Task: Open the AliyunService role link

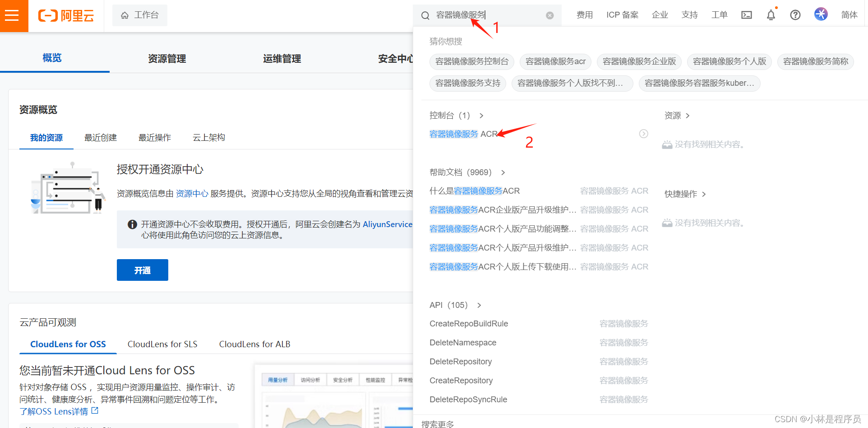Action: [388, 224]
